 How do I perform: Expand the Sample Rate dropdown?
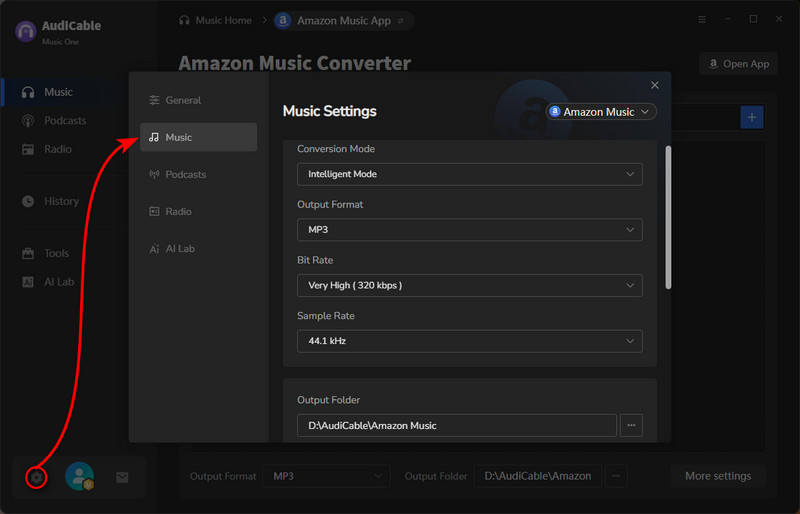(x=469, y=341)
